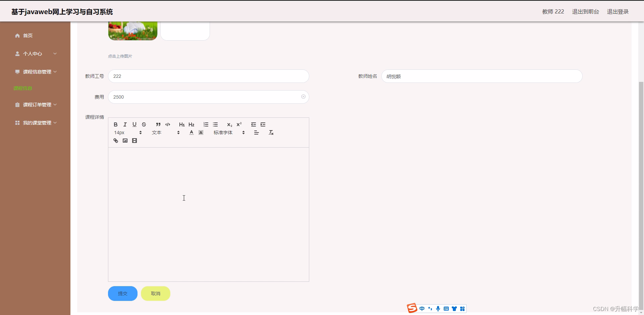Apply Bold formatting in course details editor
The width and height of the screenshot is (644, 315).
coord(115,124)
